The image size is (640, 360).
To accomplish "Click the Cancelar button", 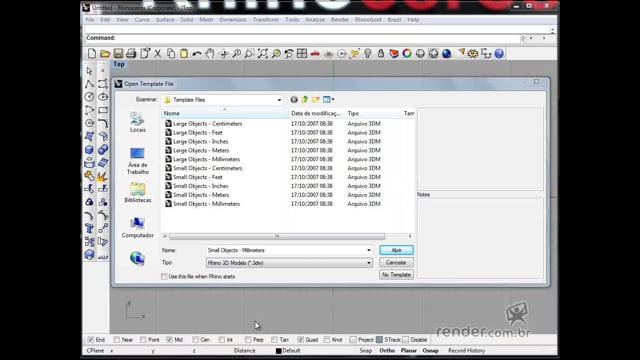I will click(x=396, y=262).
